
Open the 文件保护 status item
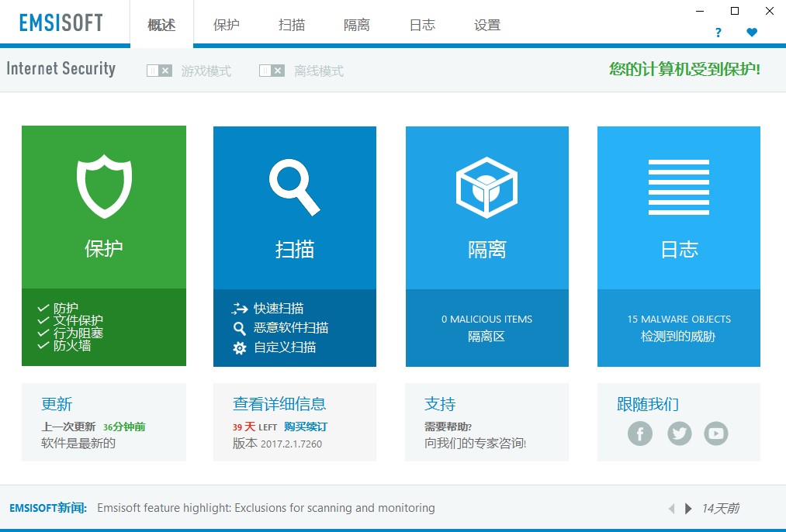[x=70, y=320]
